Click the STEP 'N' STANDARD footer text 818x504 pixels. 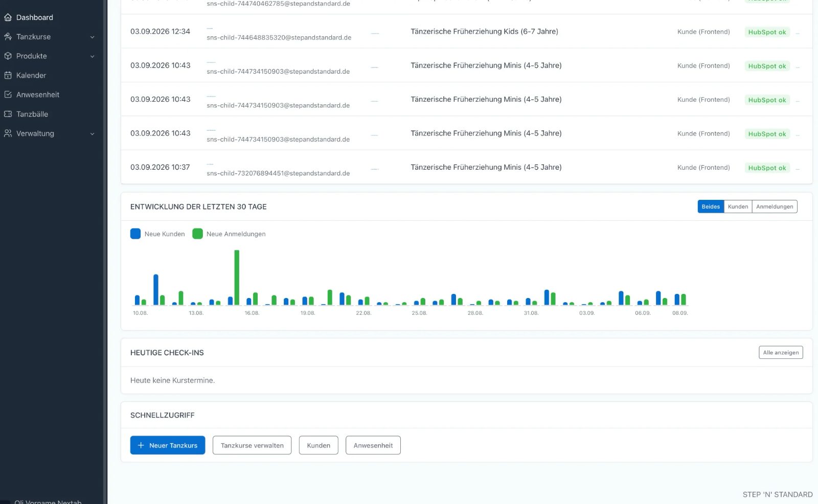point(778,494)
